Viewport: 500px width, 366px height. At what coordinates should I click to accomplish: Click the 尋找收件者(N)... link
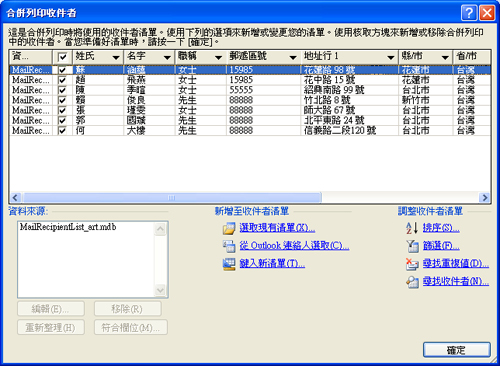pos(456,282)
